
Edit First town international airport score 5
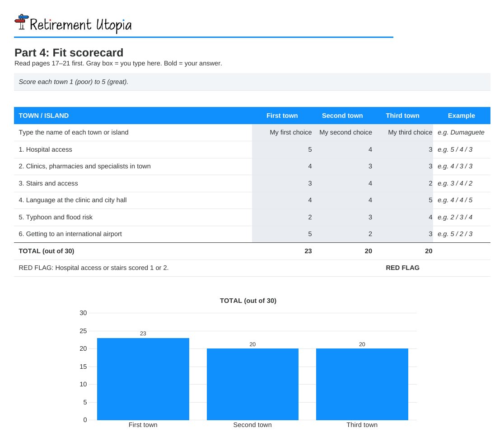point(283,234)
